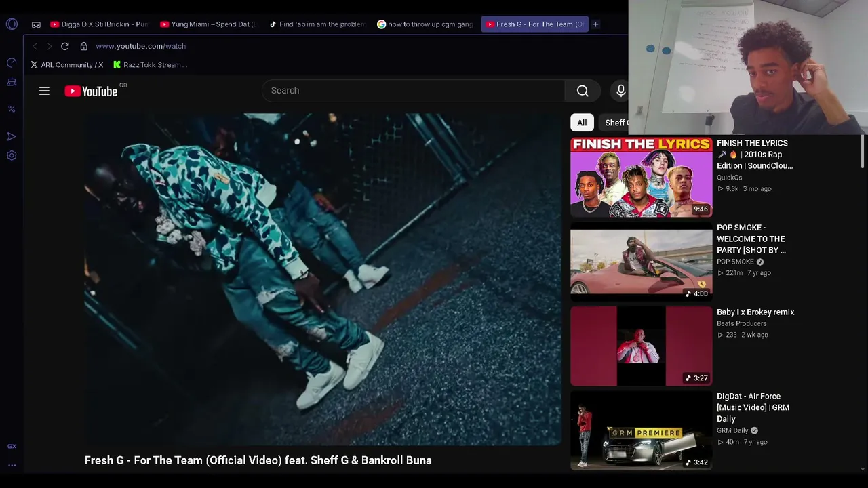Open DigDat - Air Force video title
This screenshot has height=488, width=868.
coord(753,407)
